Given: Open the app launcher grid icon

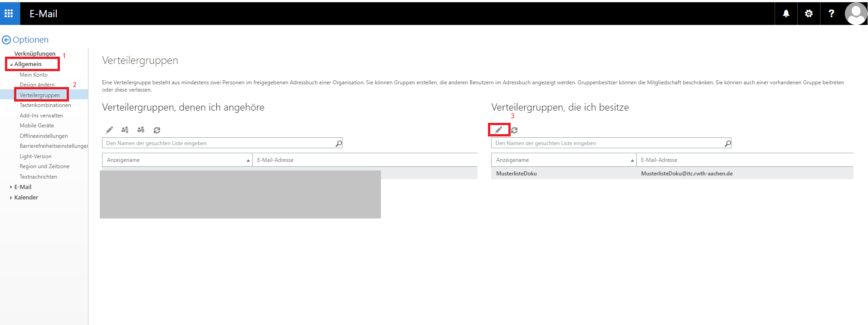Looking at the screenshot, I should (x=9, y=14).
